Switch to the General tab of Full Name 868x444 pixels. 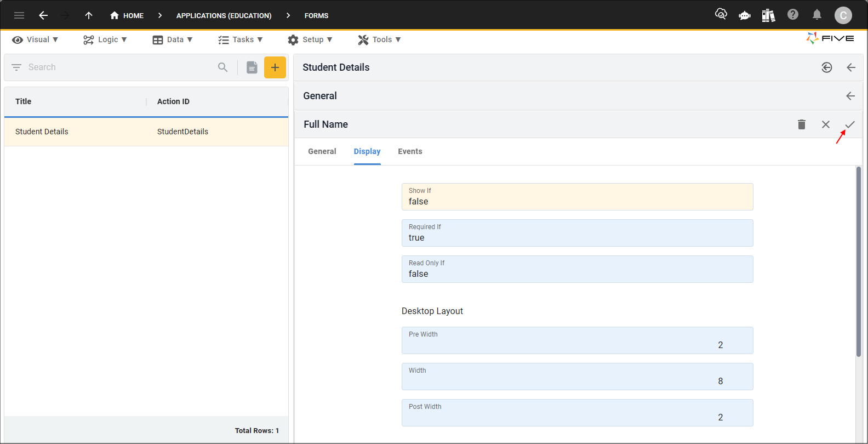coord(322,151)
